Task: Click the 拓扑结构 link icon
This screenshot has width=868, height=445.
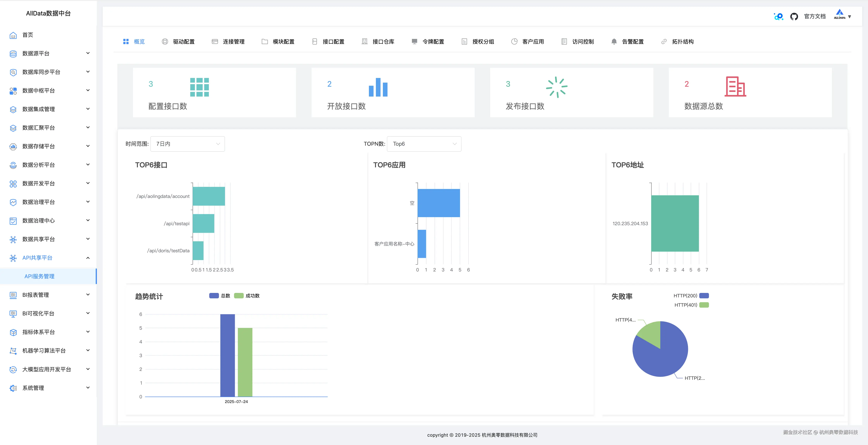Action: click(x=664, y=42)
